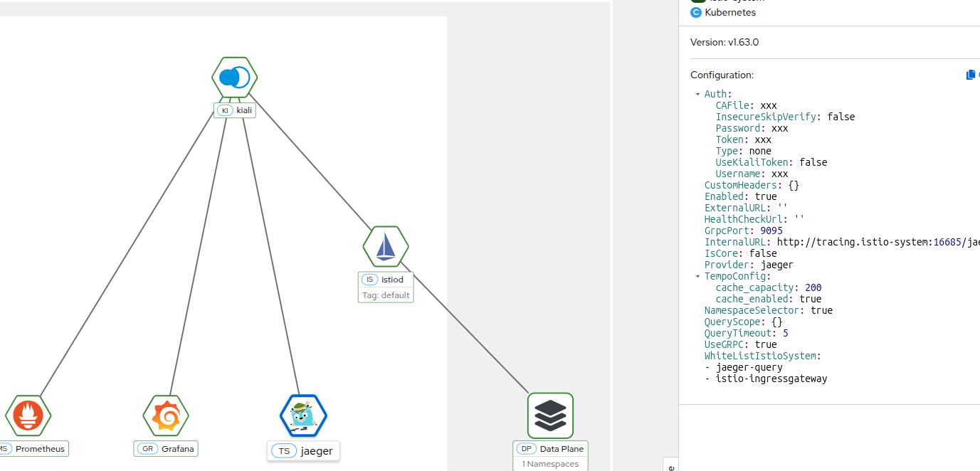Click the 'CustomHeaders: {}' line
This screenshot has width=980, height=471.
click(752, 185)
